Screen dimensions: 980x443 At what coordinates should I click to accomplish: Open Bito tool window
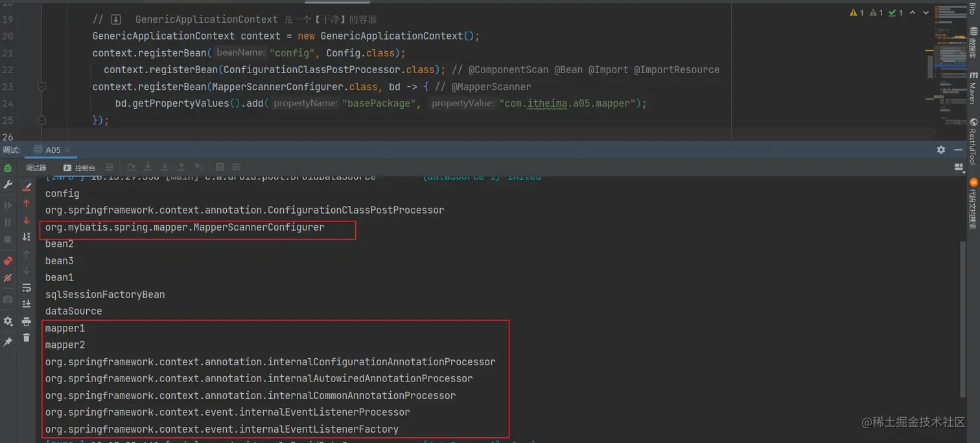973,10
